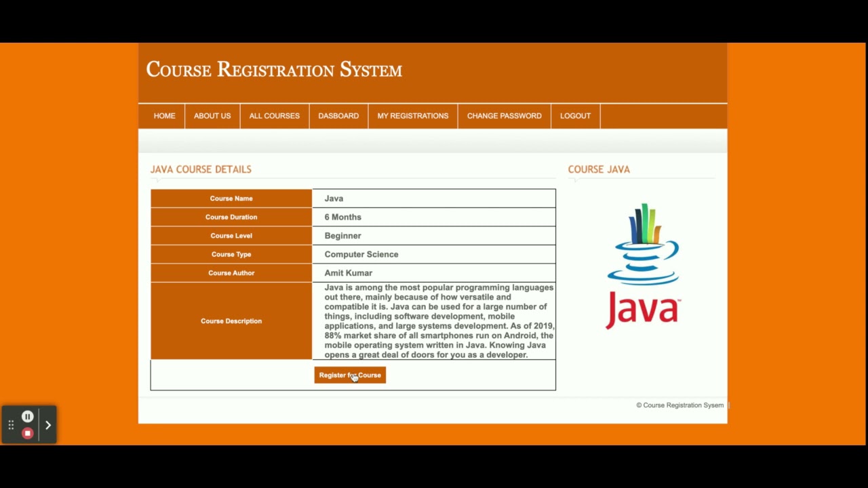The image size is (868, 488).
Task: Click the author name Amit Kumar
Action: coord(348,273)
